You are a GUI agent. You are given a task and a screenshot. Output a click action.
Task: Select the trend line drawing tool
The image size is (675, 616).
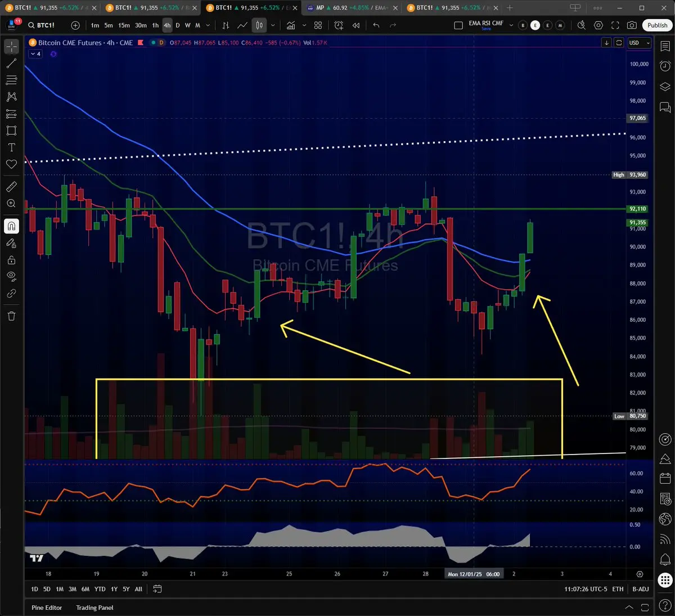[11, 64]
